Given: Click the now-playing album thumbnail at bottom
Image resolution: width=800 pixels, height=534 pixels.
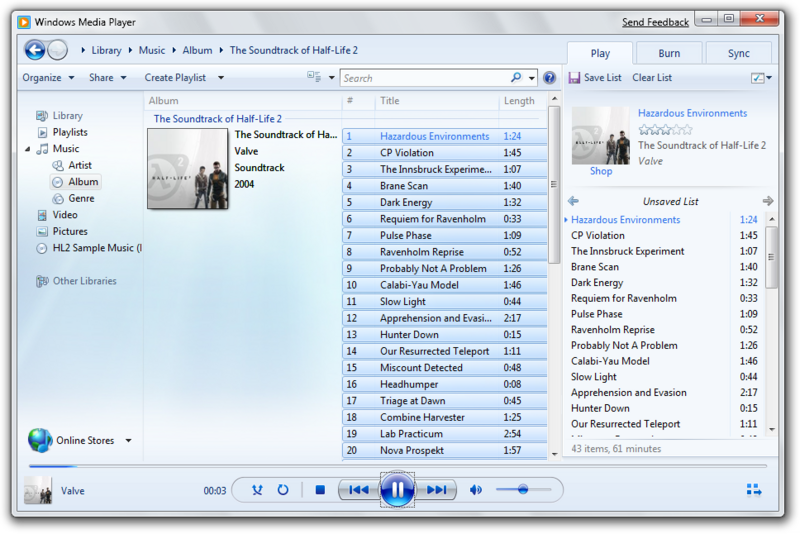Looking at the screenshot, I should click(38, 490).
